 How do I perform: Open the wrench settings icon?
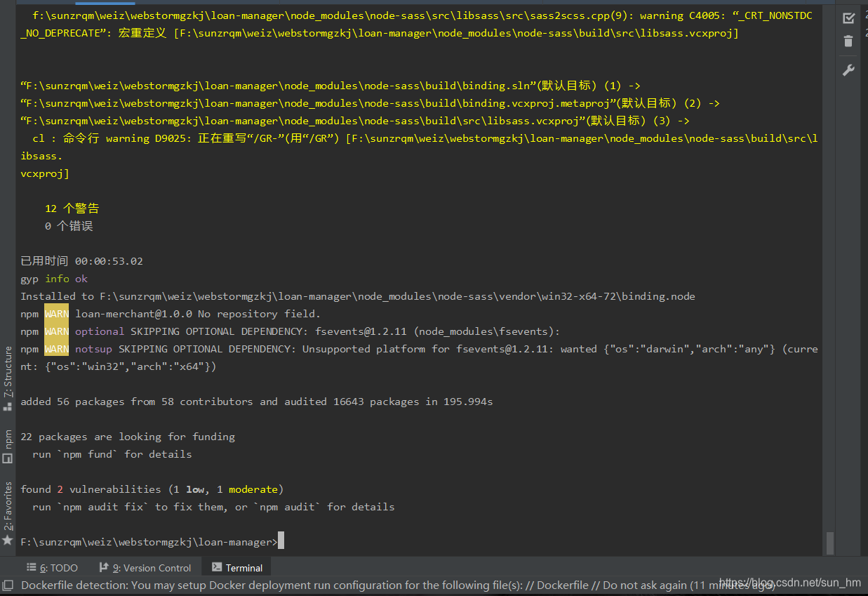(x=848, y=70)
